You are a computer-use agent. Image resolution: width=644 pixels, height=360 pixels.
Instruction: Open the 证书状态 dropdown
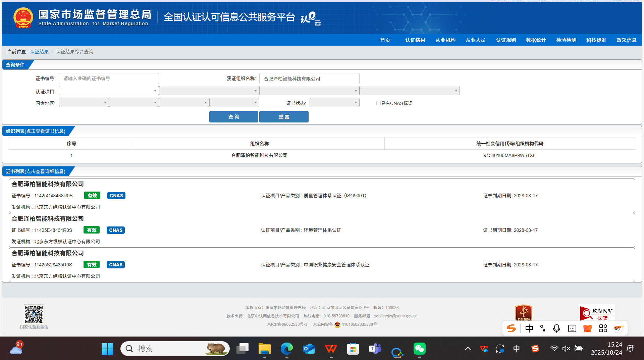(x=334, y=103)
